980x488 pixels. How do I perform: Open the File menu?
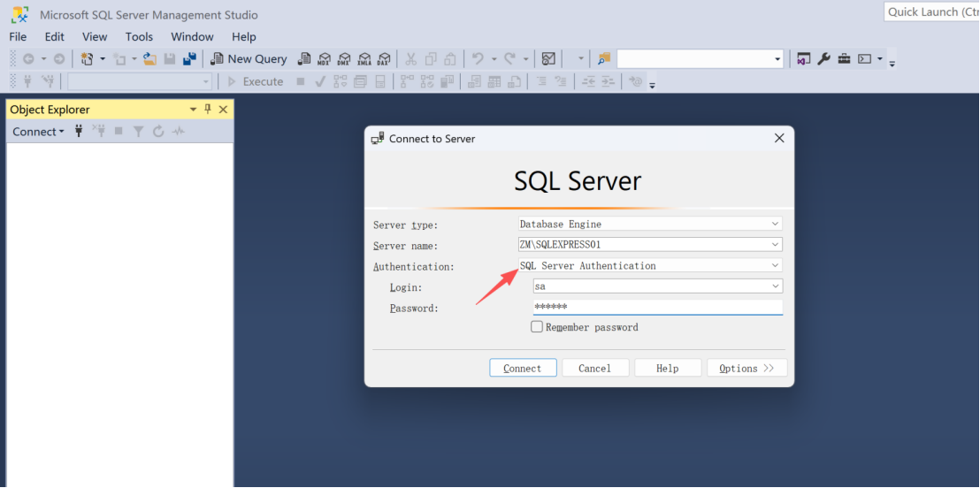pyautogui.click(x=18, y=37)
